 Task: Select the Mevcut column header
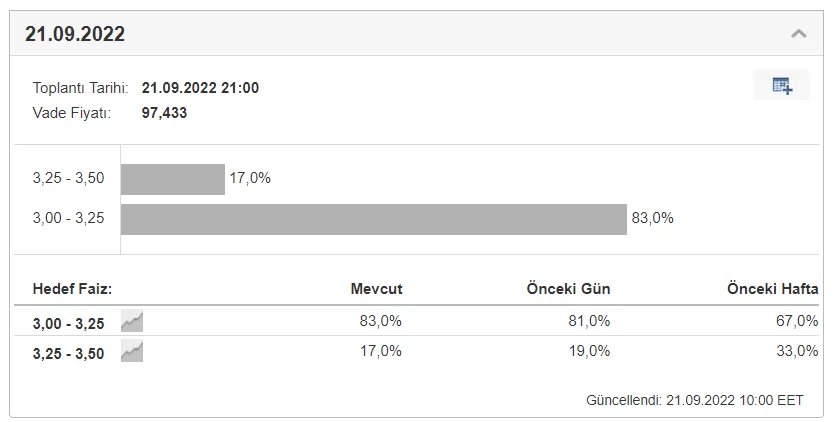pyautogui.click(x=376, y=289)
